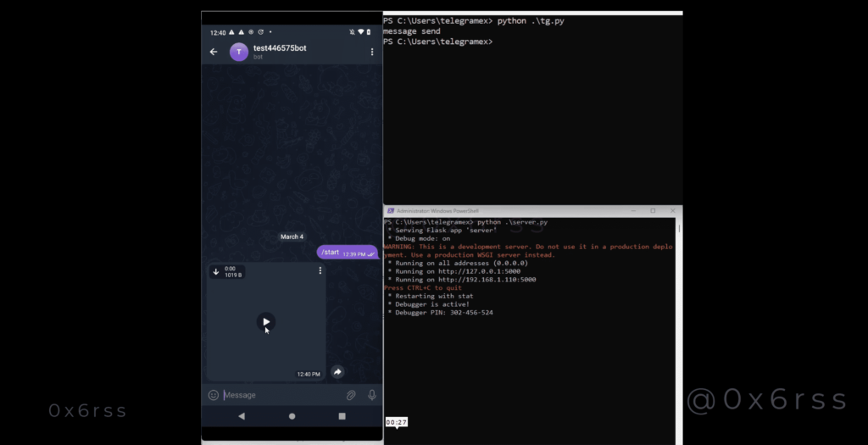
Task: Tap the Android recent apps square button
Action: click(x=342, y=415)
